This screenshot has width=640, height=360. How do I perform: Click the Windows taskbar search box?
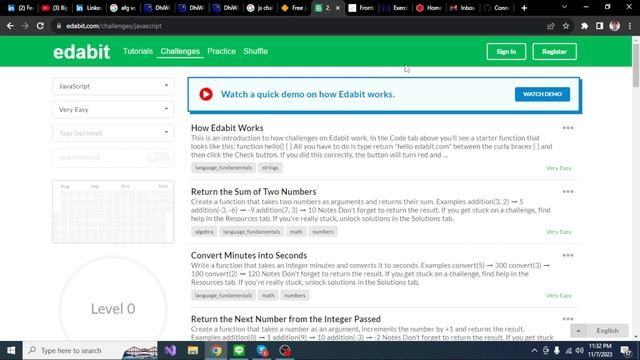[90, 351]
